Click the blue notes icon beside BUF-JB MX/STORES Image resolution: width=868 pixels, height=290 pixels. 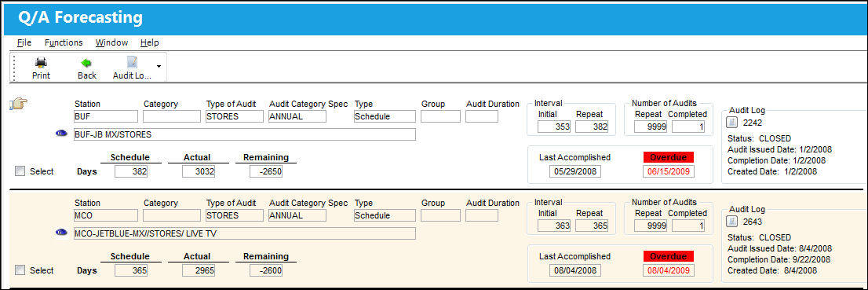(61, 134)
